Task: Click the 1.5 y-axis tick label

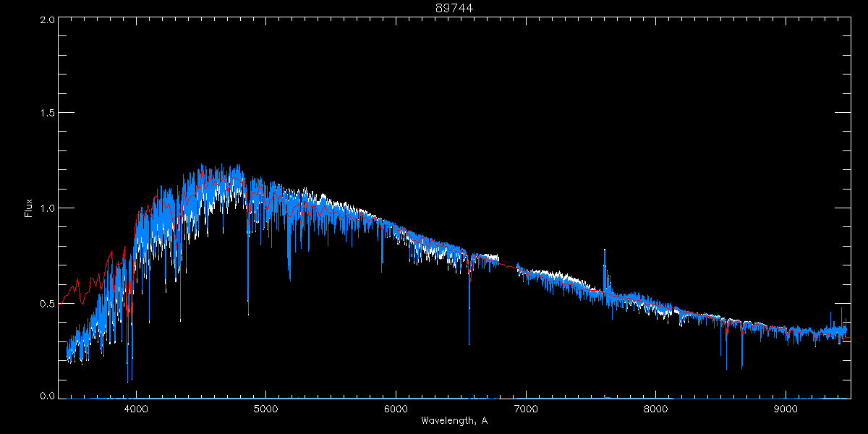Action: (46, 114)
